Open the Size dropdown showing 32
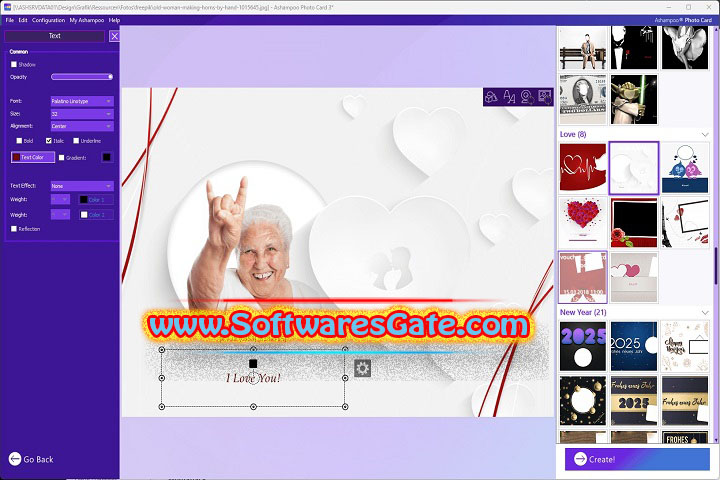The image size is (720, 480). click(x=82, y=113)
